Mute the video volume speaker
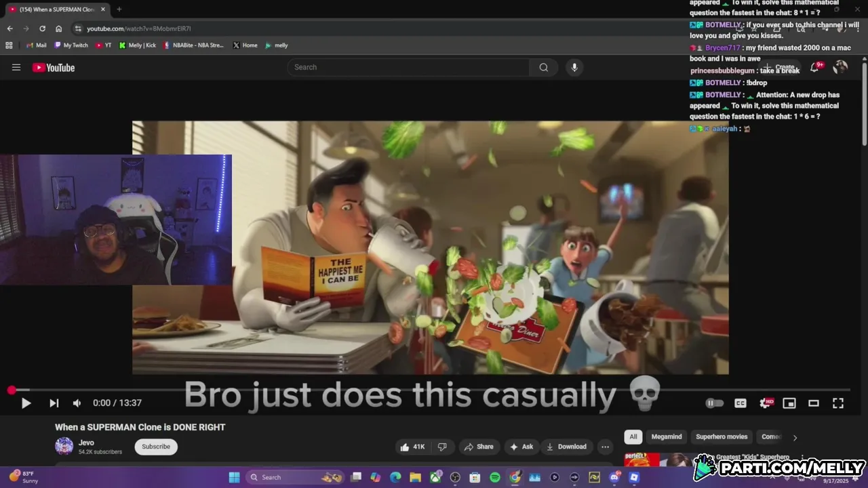The width and height of the screenshot is (868, 488). [x=77, y=403]
